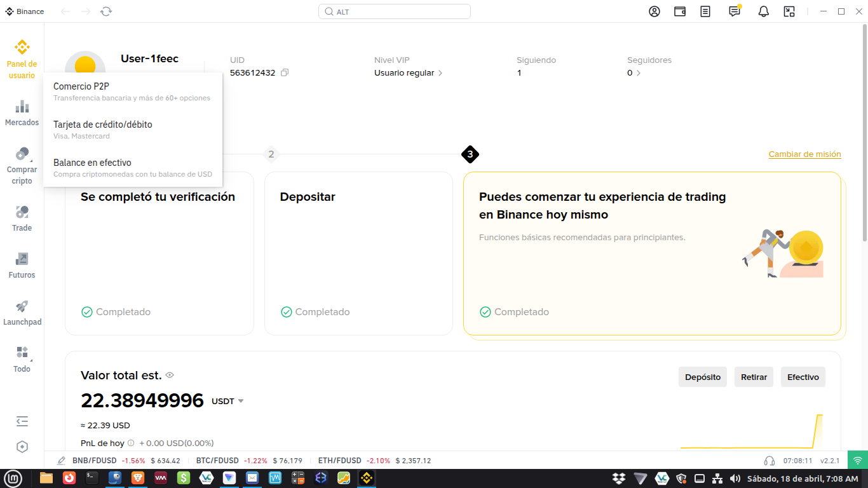Launch the Terminal from taskbar
Image resolution: width=868 pixels, height=488 pixels.
pyautogui.click(x=92, y=478)
